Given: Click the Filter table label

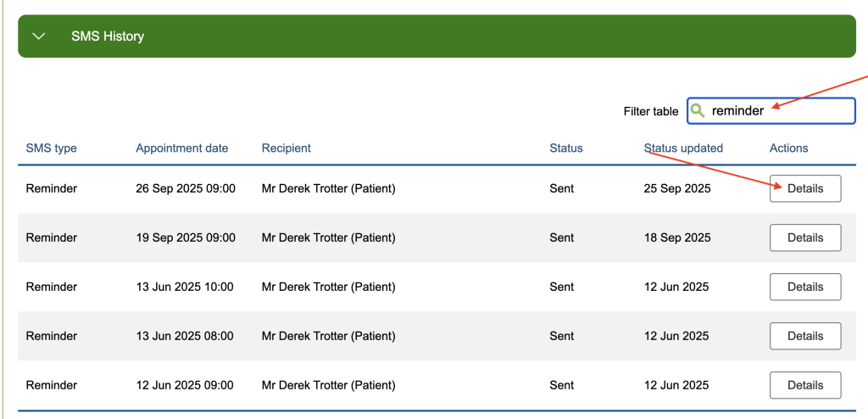Looking at the screenshot, I should click(650, 111).
